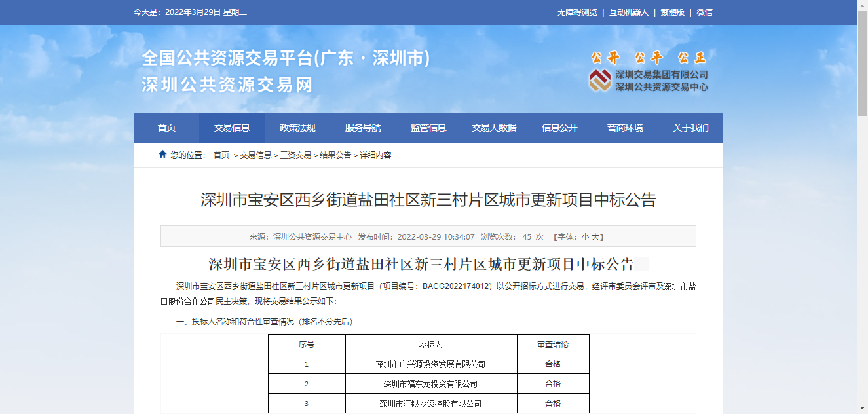This screenshot has width=868, height=414.
Task: Select the 信息公开 navigation item
Action: [x=559, y=128]
